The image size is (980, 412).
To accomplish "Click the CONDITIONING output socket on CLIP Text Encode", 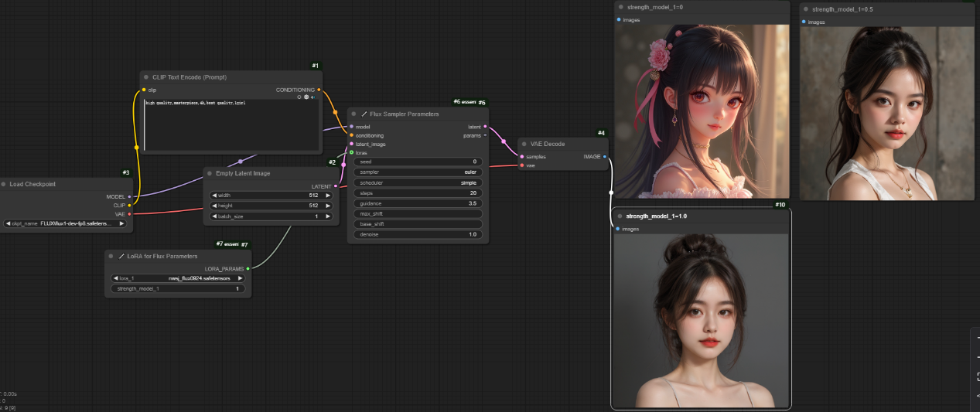I will (x=319, y=90).
